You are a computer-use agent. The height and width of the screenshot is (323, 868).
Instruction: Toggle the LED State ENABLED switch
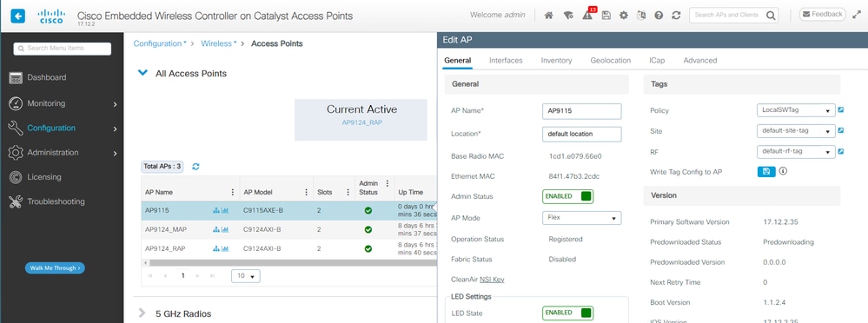tap(567, 313)
